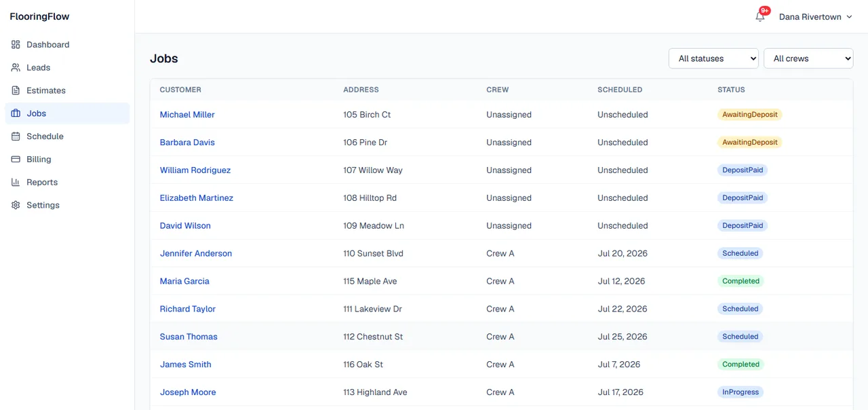Image resolution: width=868 pixels, height=410 pixels.
Task: Click Susan Thomas customer link
Action: [189, 337]
